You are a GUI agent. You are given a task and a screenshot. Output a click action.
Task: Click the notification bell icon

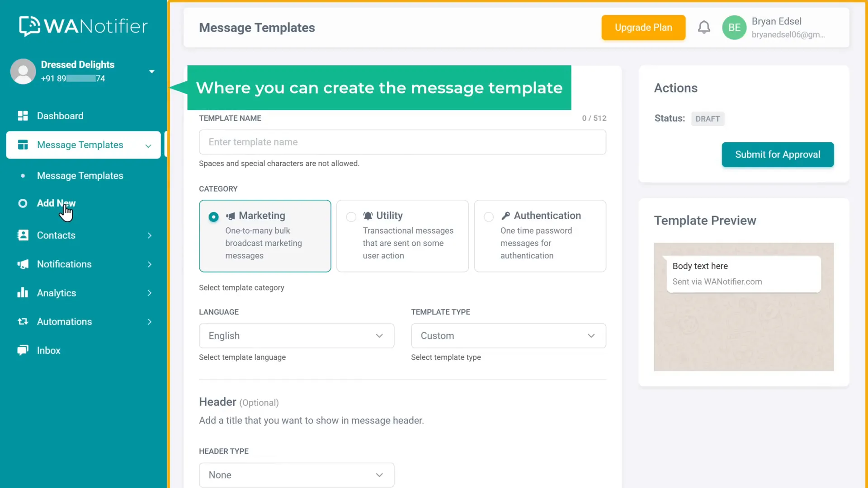[x=704, y=28]
